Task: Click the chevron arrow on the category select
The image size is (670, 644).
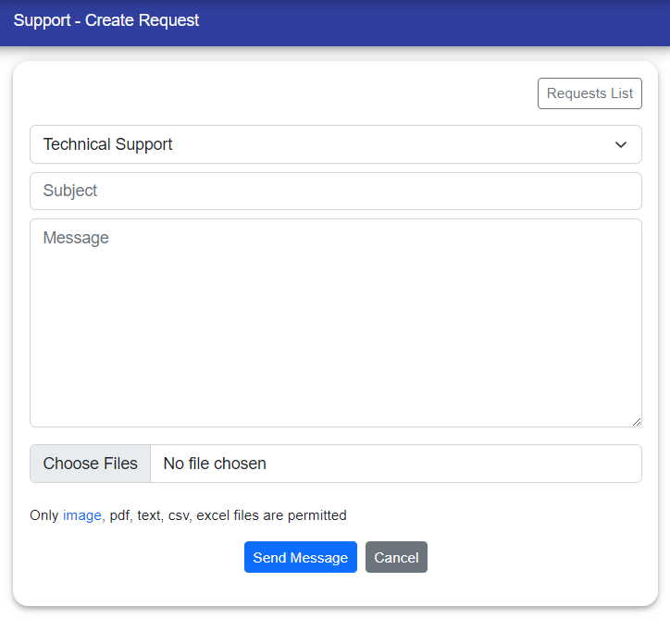Action: [620, 144]
